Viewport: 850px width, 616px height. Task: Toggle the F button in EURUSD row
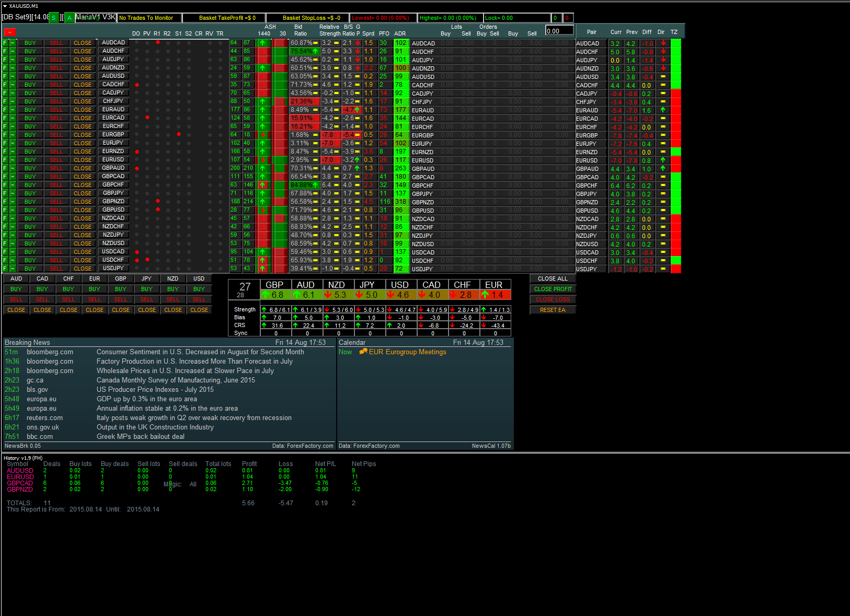(5, 160)
